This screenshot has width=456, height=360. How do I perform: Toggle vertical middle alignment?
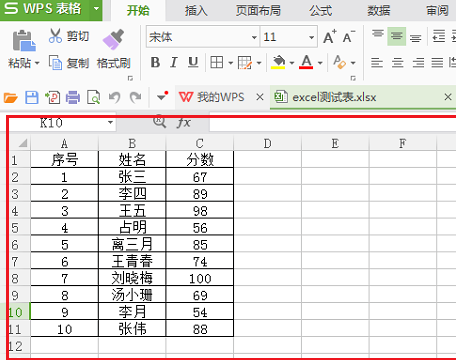[396, 36]
